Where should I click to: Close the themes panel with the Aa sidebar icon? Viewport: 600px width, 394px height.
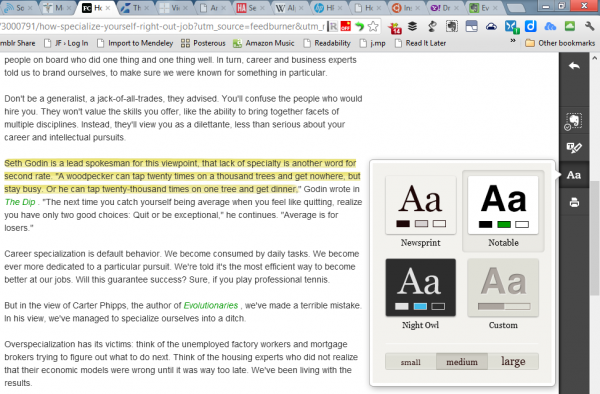coord(574,175)
